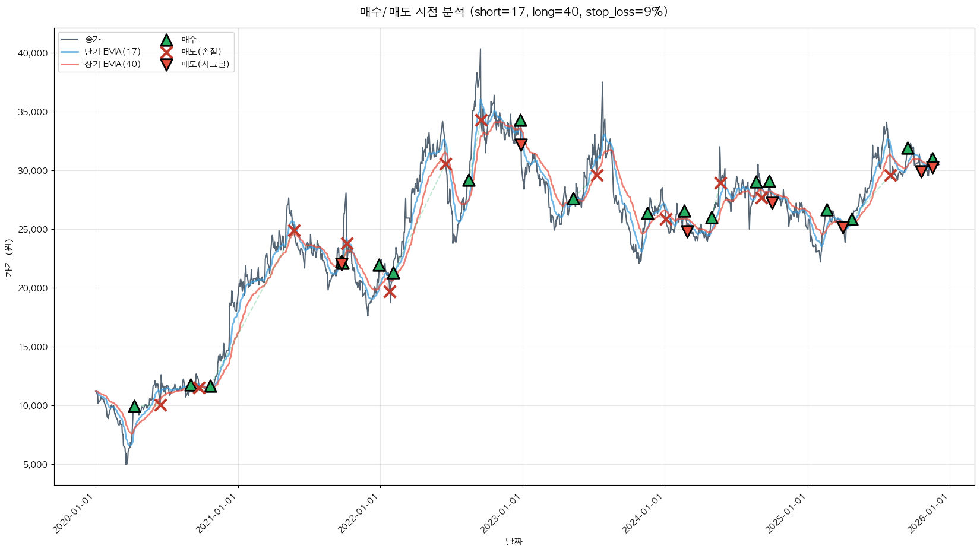Click the chart title with short=17, long=40
Viewport: 980px width, 552px height.
pyautogui.click(x=514, y=12)
